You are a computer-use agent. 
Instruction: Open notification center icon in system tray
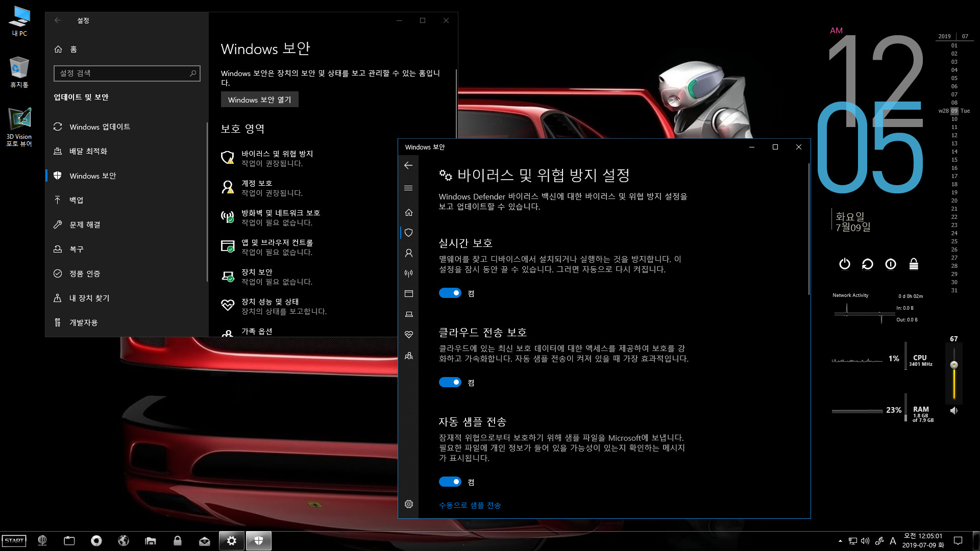958,541
